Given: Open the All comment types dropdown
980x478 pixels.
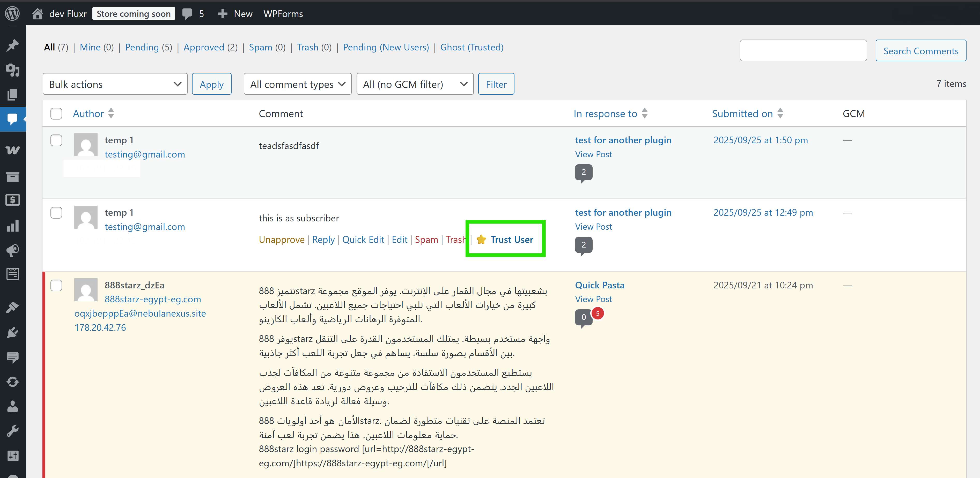Looking at the screenshot, I should click(297, 84).
